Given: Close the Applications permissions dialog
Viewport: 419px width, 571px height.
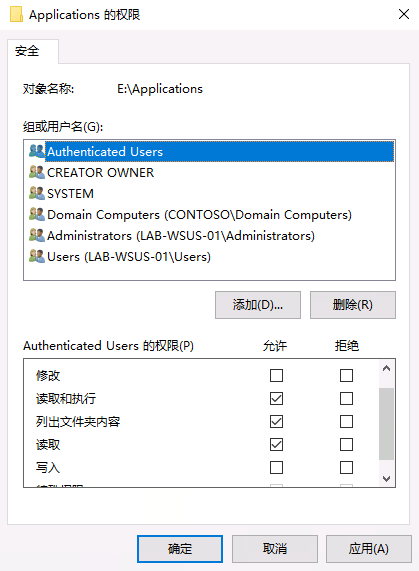Looking at the screenshot, I should point(404,15).
